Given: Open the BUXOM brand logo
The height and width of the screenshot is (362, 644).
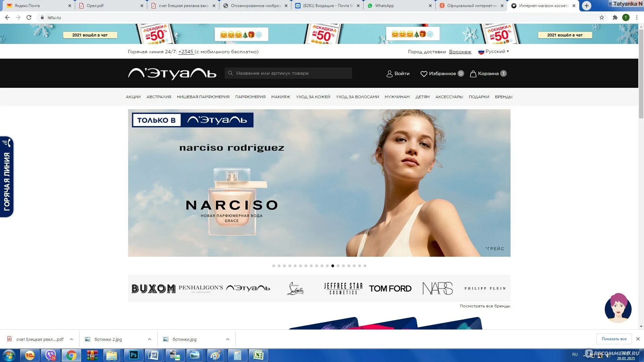Looking at the screenshot, I should point(153,289).
